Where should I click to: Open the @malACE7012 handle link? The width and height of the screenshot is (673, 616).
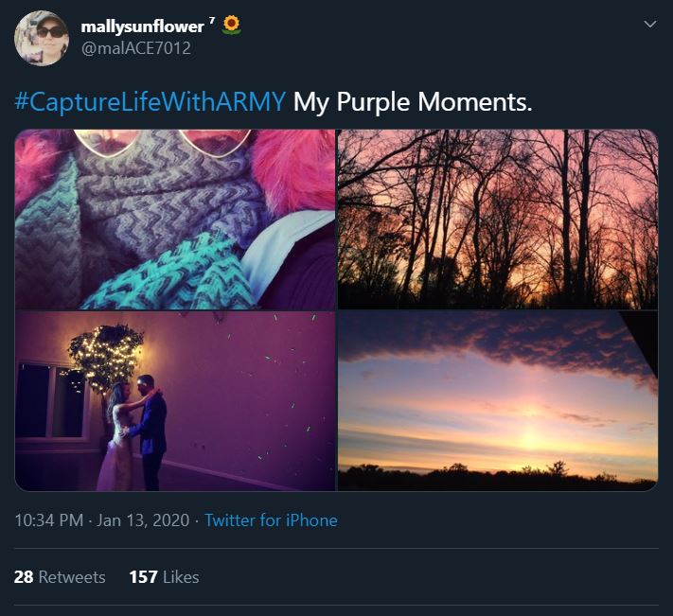135,47
